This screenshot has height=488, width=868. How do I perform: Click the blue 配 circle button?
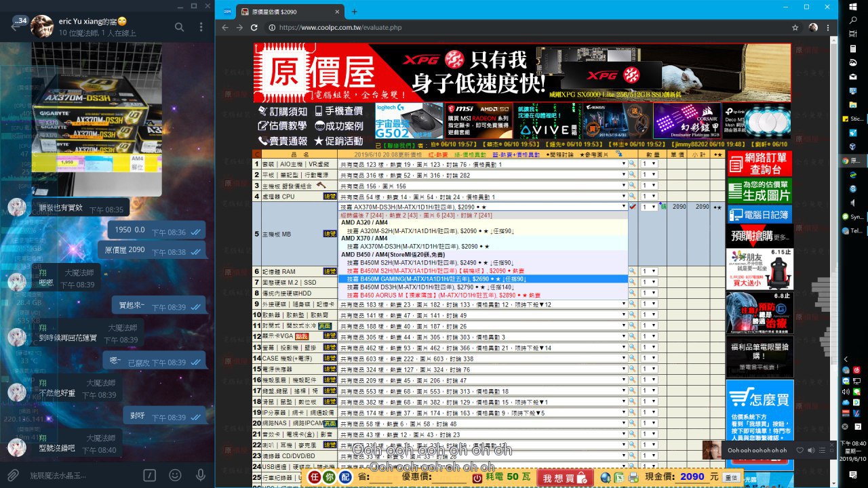pyautogui.click(x=345, y=477)
